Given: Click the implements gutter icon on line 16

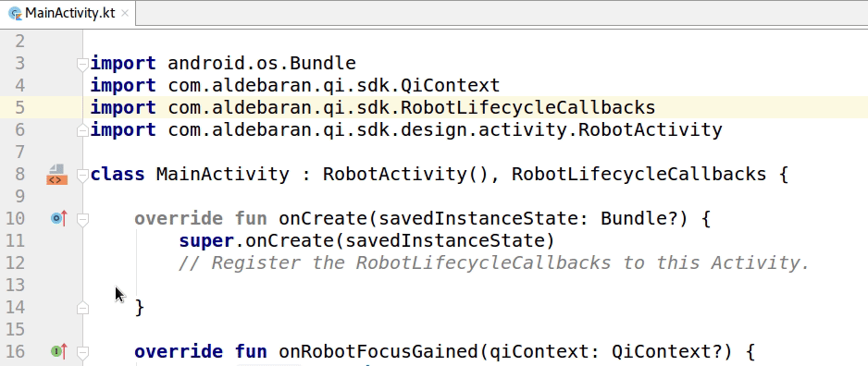Looking at the screenshot, I should (x=58, y=351).
